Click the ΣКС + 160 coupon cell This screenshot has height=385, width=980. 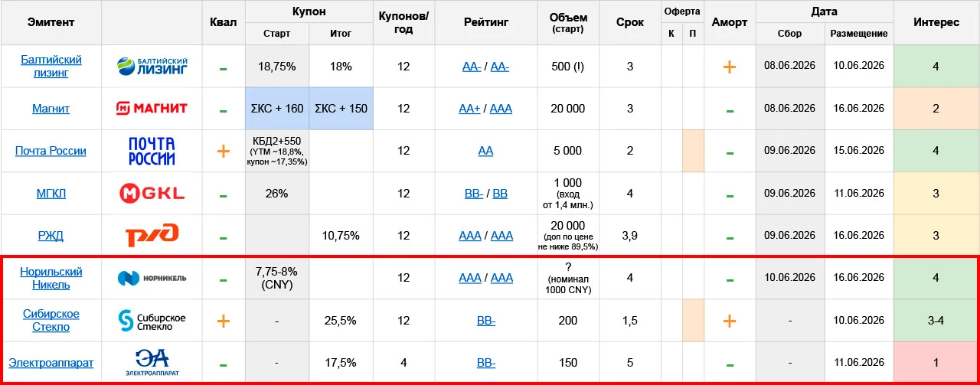[x=276, y=109]
